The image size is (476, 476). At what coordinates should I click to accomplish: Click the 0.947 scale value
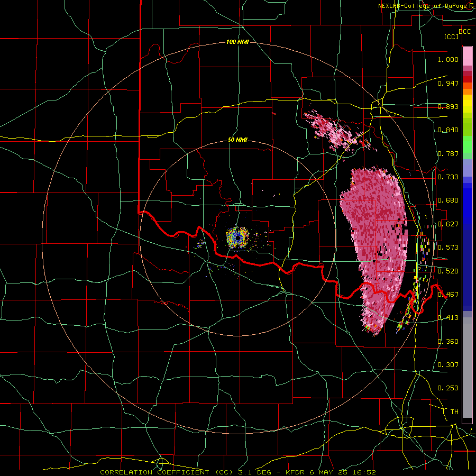click(x=448, y=83)
